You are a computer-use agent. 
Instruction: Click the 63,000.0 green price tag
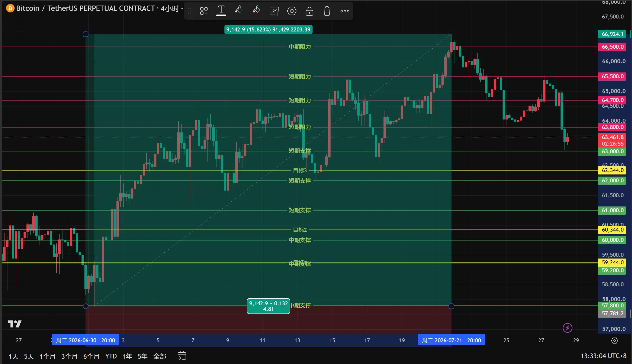pos(612,151)
